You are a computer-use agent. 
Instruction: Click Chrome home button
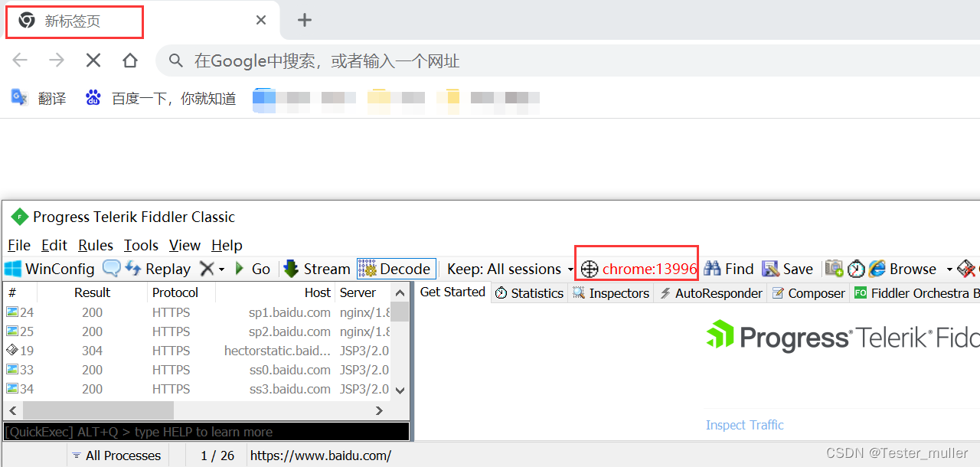pyautogui.click(x=130, y=60)
